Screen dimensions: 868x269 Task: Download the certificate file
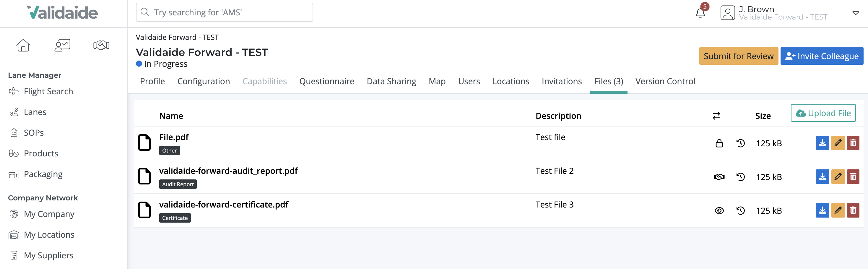822,210
